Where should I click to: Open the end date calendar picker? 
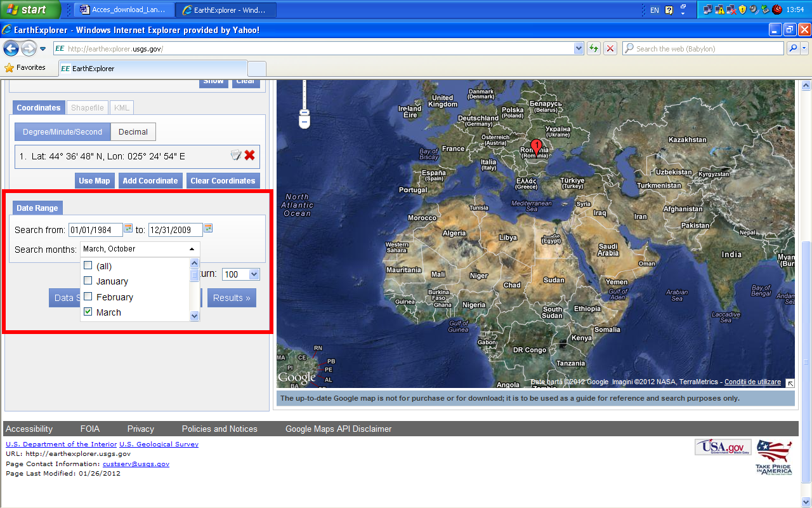click(208, 229)
